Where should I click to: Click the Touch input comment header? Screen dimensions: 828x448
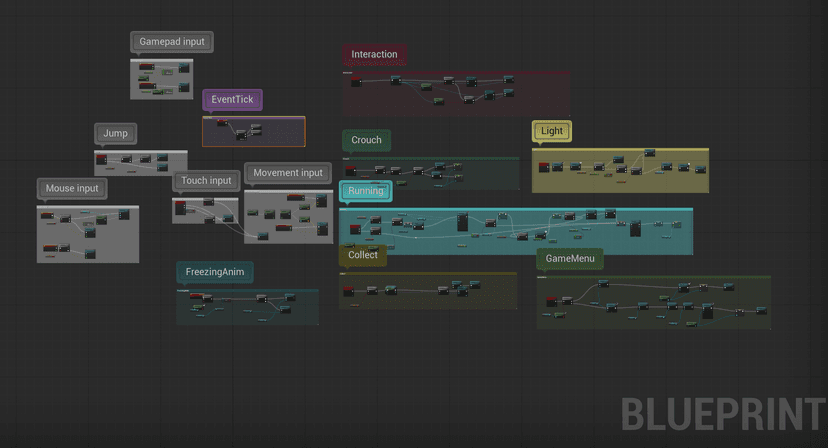(x=206, y=181)
